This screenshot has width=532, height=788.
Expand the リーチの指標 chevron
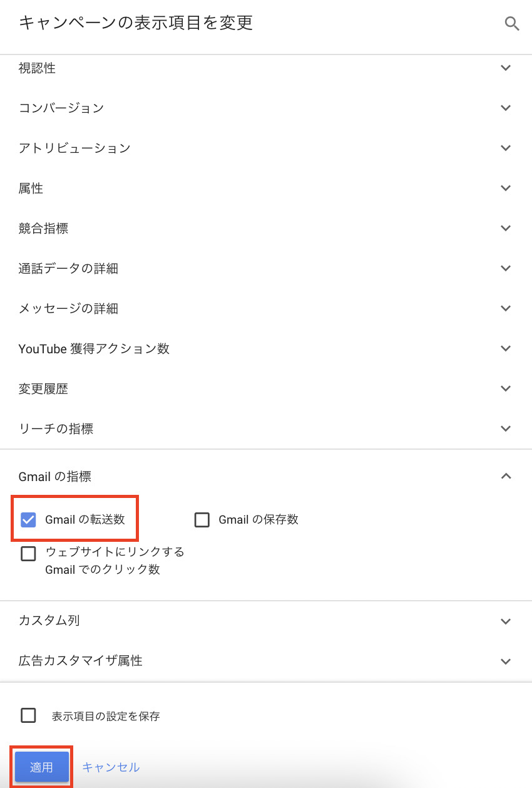(x=506, y=428)
